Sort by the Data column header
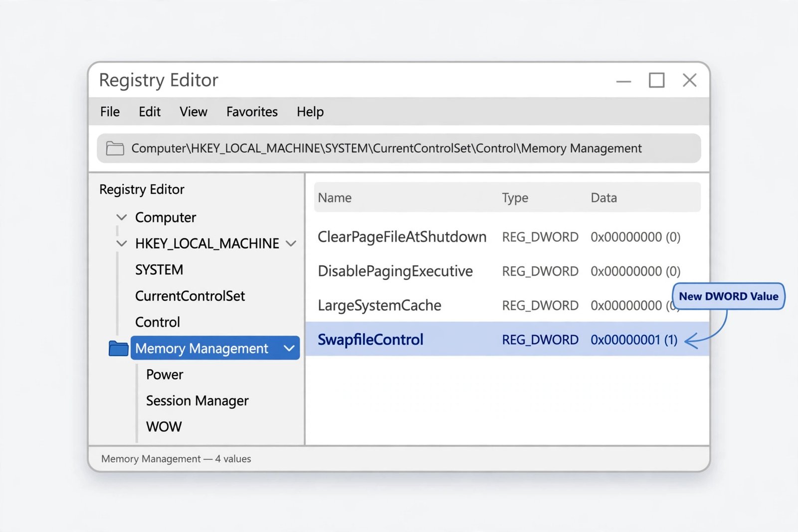Screen dimensions: 798x532 click(603, 198)
